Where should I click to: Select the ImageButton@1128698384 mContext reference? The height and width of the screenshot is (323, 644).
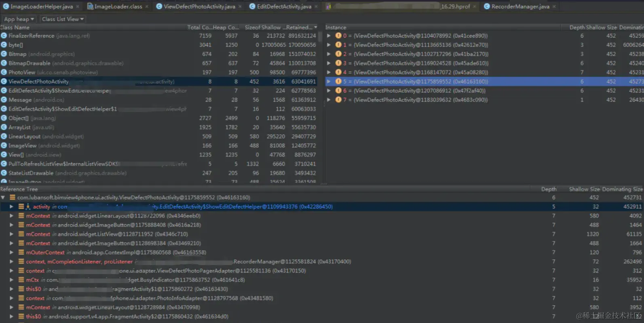322,243
